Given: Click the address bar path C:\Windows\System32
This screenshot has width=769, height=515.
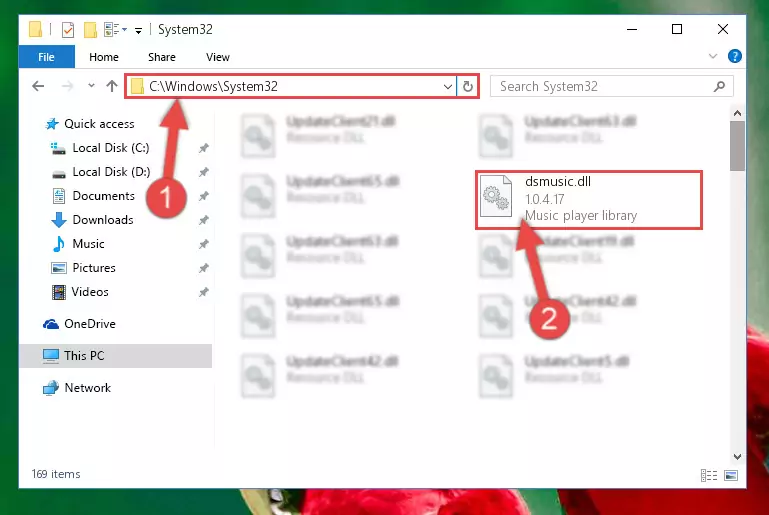Looking at the screenshot, I should pyautogui.click(x=213, y=86).
